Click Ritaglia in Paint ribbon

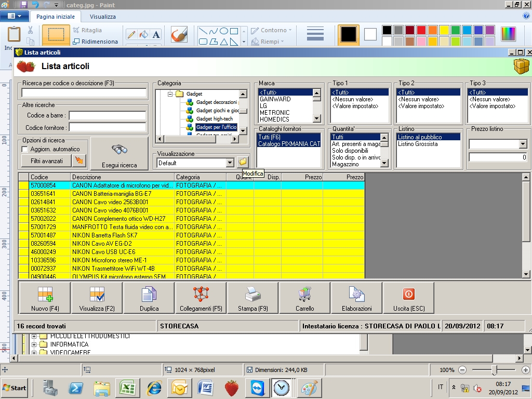[87, 30]
